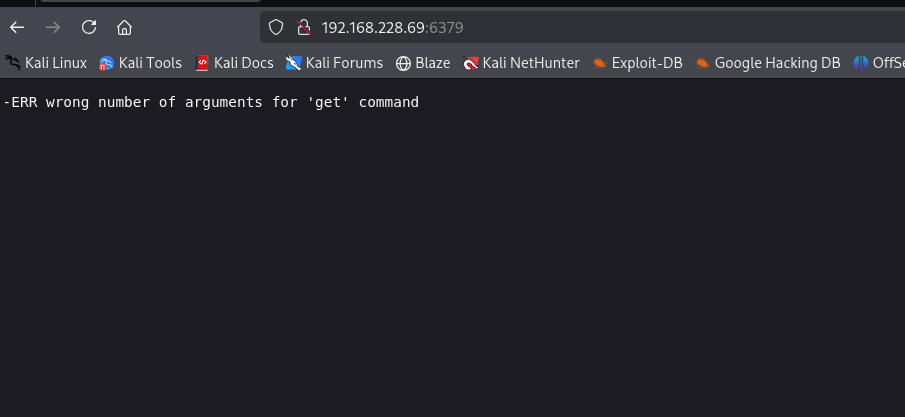Open the Kali NetHunter bookmark
The image size is (905, 417).
click(x=521, y=63)
